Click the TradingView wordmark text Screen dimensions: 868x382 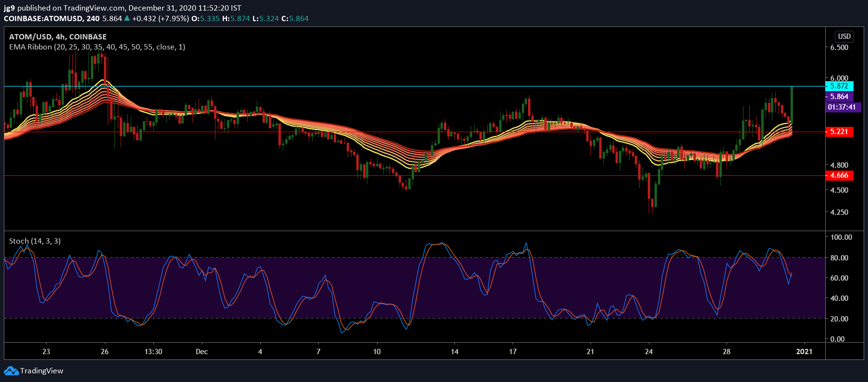(x=42, y=371)
